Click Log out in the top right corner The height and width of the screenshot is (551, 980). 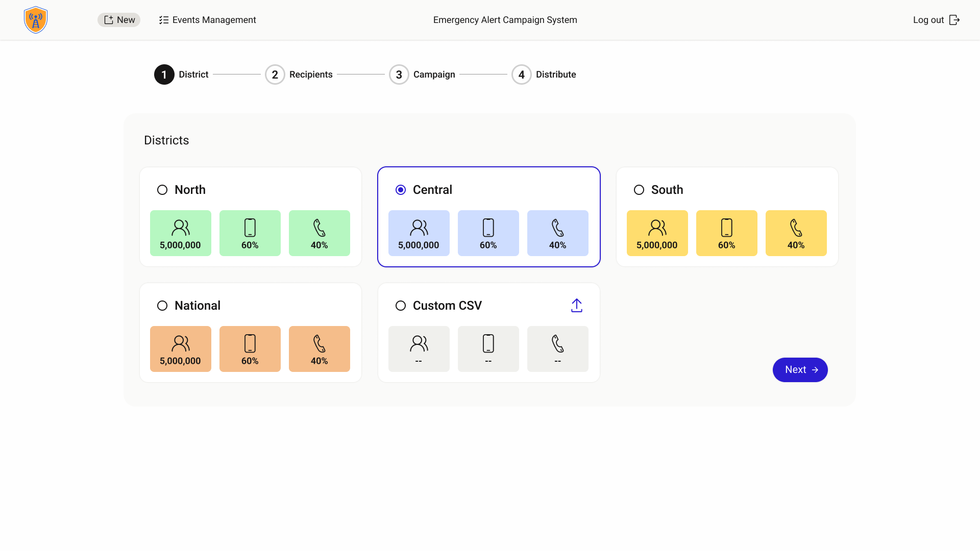click(x=927, y=20)
